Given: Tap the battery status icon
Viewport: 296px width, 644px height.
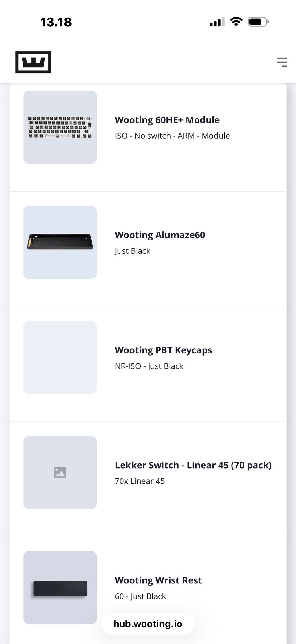Looking at the screenshot, I should point(258,22).
